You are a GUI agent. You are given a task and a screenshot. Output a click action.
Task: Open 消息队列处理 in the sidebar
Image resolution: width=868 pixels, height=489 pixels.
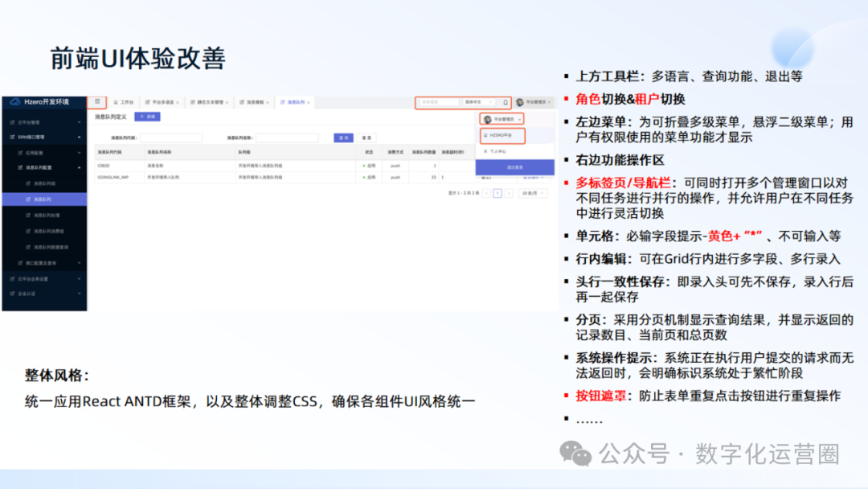point(44,216)
